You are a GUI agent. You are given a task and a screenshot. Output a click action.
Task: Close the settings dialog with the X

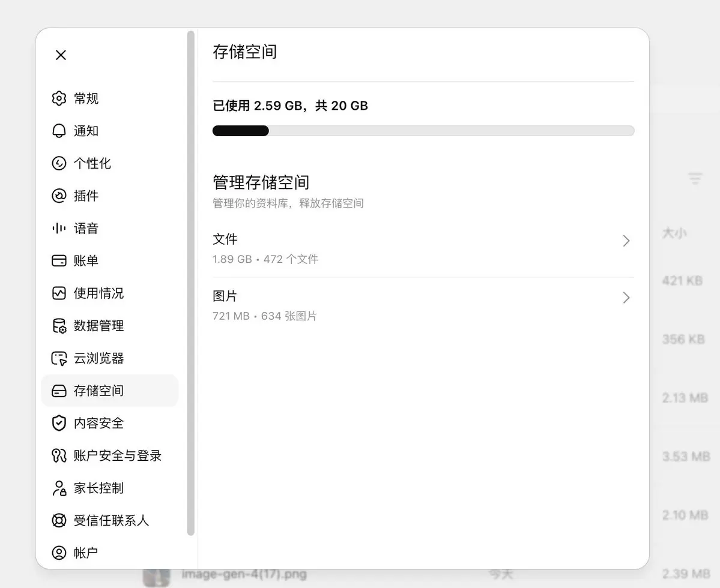[x=61, y=55]
